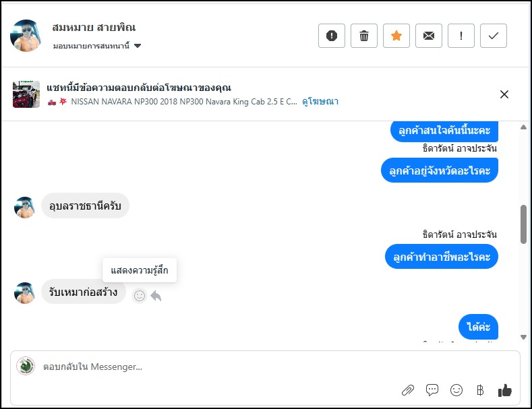Click the chat scrollbar down arrow
The height and width of the screenshot is (409, 532).
pos(524,337)
